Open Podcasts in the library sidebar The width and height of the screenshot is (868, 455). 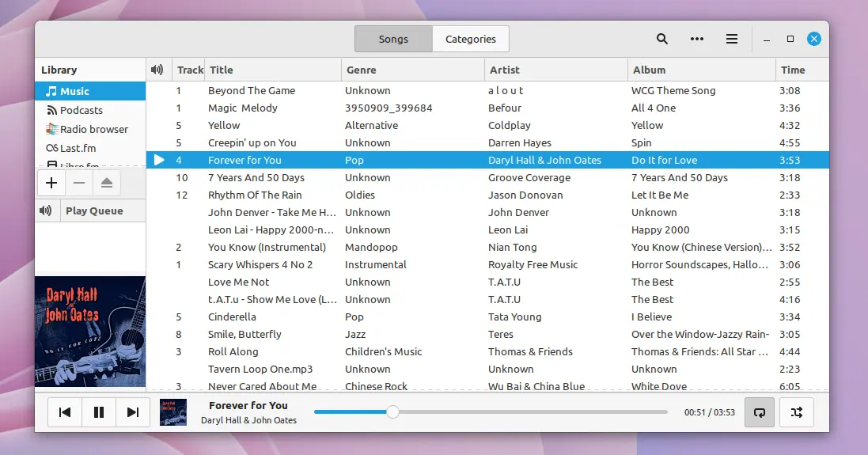[81, 110]
